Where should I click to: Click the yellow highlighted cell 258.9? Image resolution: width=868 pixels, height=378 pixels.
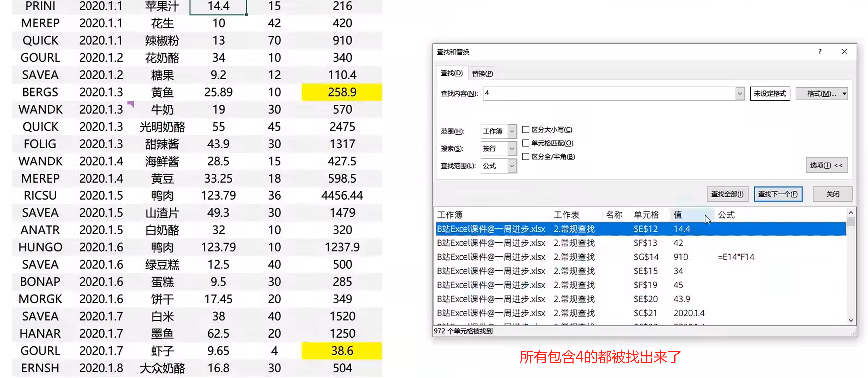[x=342, y=92]
